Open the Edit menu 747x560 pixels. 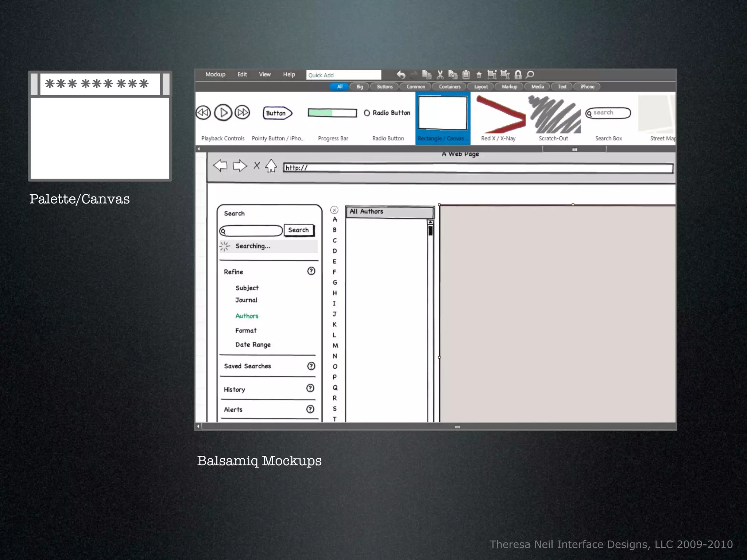click(242, 74)
